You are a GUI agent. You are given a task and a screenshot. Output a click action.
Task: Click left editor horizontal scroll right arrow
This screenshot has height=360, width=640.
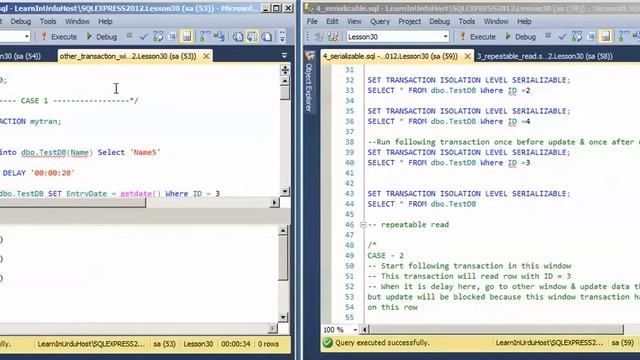point(275,202)
